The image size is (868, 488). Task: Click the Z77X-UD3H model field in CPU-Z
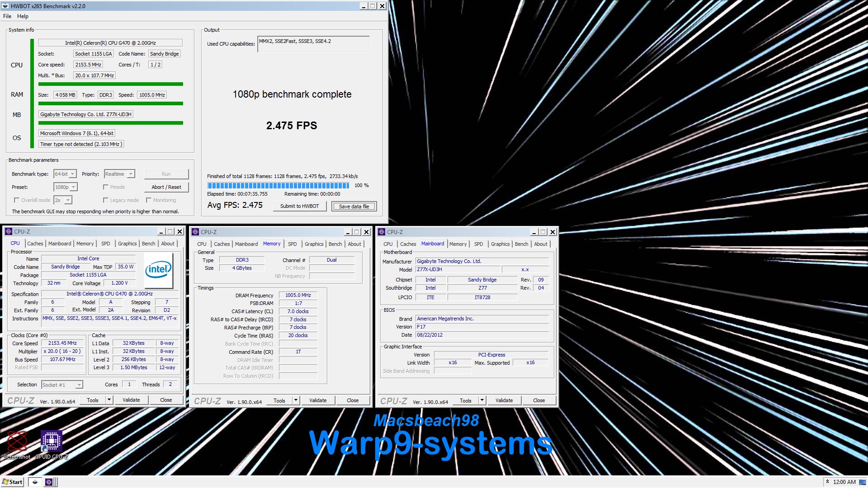pyautogui.click(x=458, y=269)
